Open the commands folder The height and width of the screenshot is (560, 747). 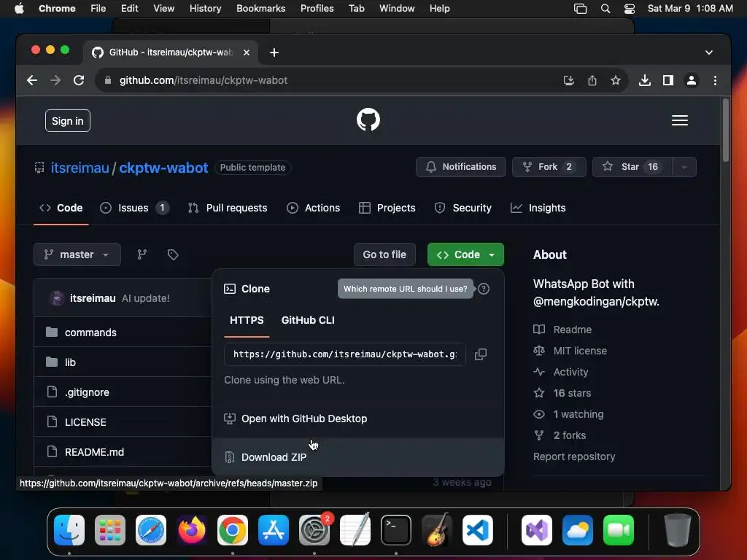pos(90,332)
